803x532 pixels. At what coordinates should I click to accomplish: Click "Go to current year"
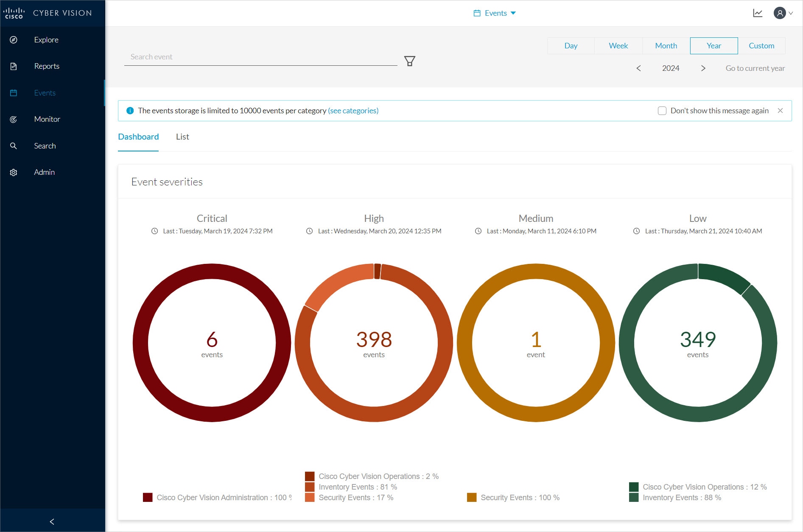755,68
